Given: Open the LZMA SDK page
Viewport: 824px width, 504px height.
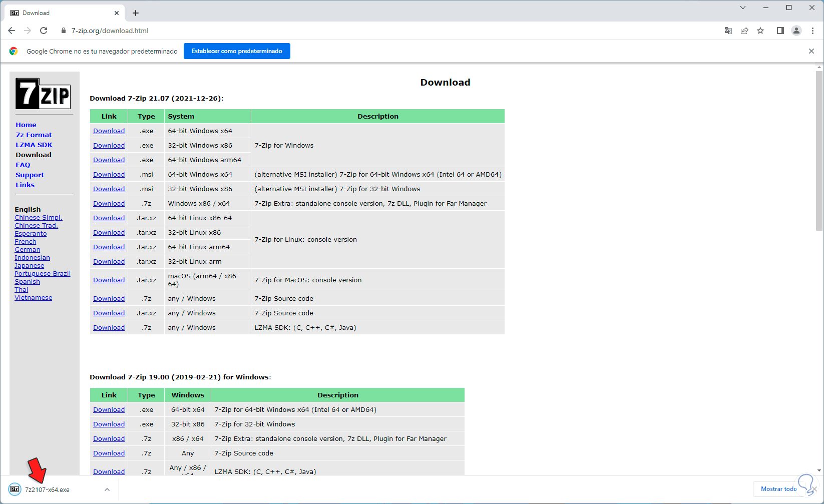Looking at the screenshot, I should (34, 145).
